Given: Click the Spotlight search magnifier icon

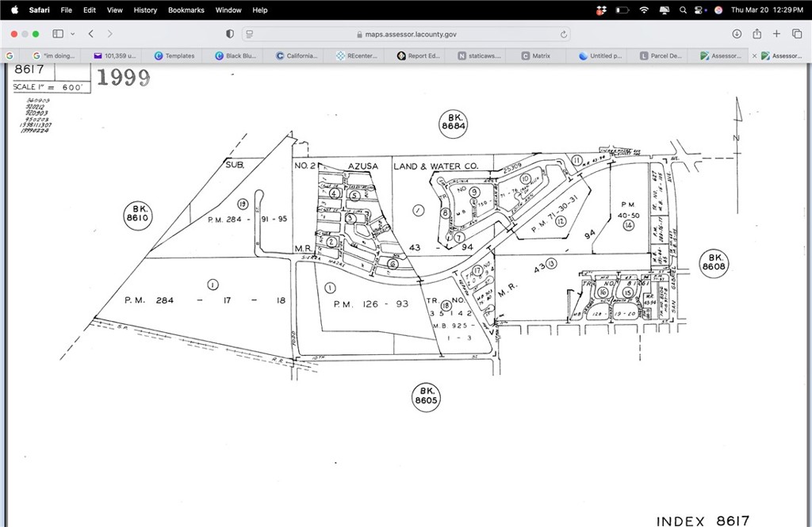Looking at the screenshot, I should coord(683,10).
